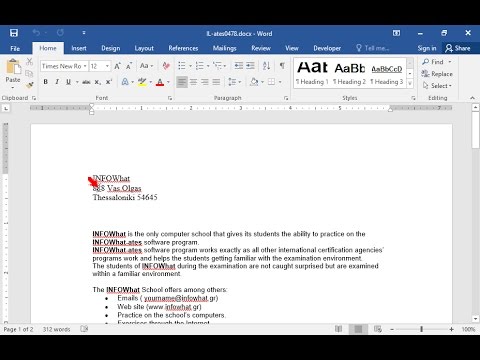
Task: Click the Share button
Action: pyautogui.click(x=458, y=48)
